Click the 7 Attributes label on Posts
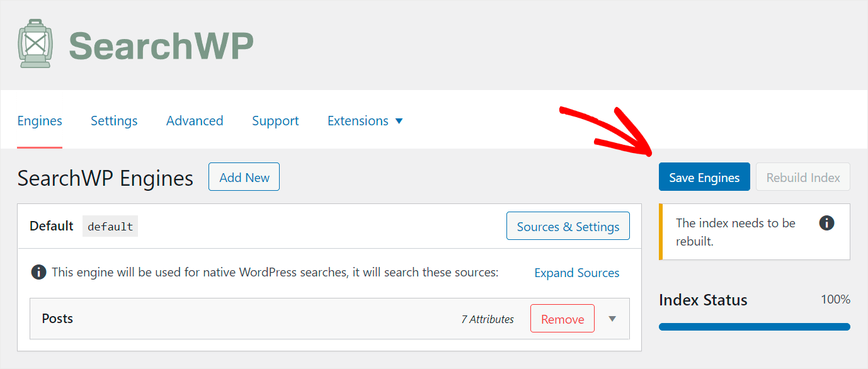Image resolution: width=868 pixels, height=369 pixels. pos(488,319)
